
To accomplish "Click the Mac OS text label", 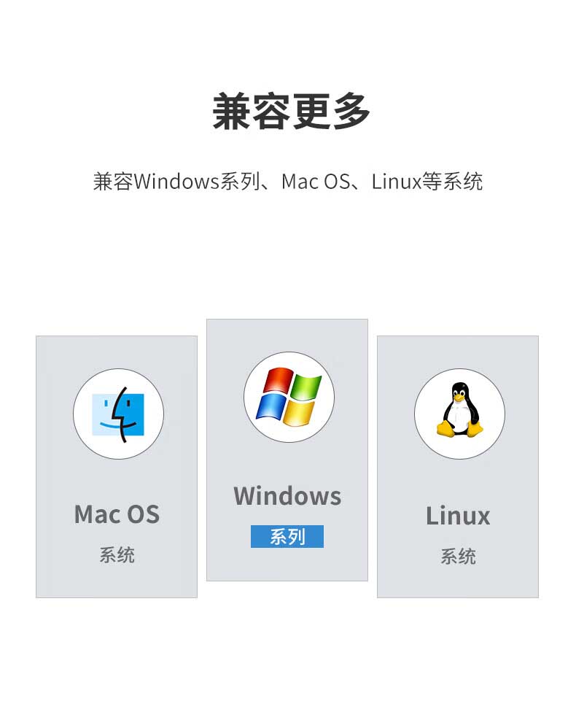I will [x=117, y=514].
